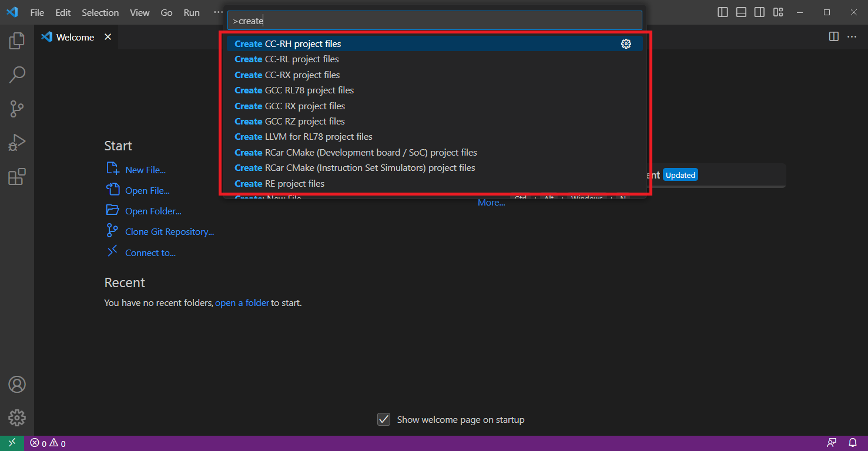Toggle bottom panel layout icon

(x=741, y=12)
